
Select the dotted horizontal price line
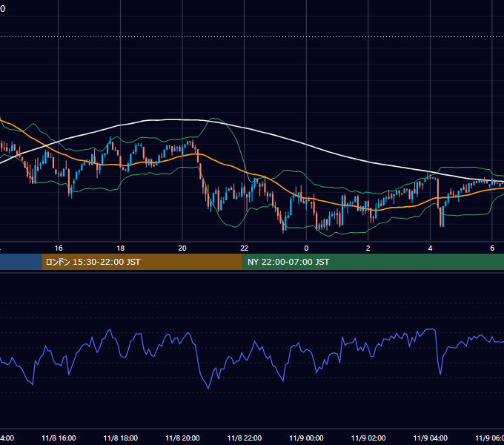pyautogui.click(x=252, y=36)
